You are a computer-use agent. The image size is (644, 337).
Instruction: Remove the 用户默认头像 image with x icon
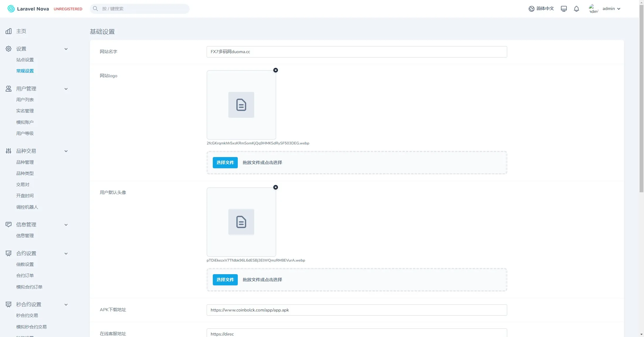[x=275, y=187]
